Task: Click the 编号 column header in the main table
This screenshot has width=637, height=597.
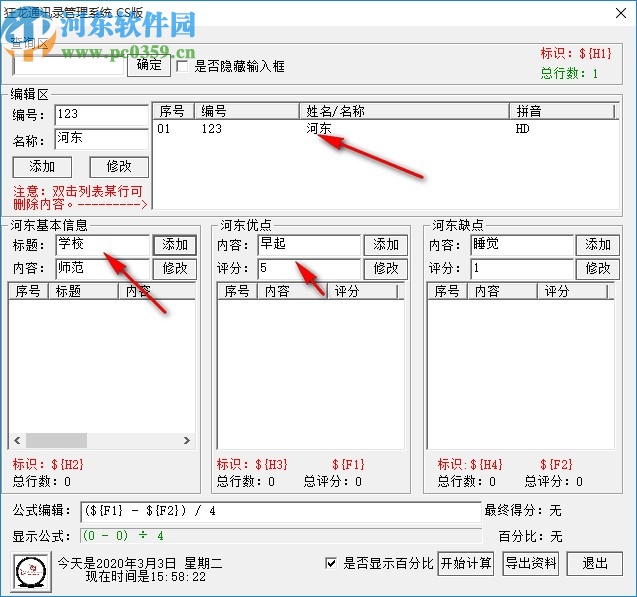Action: (247, 111)
